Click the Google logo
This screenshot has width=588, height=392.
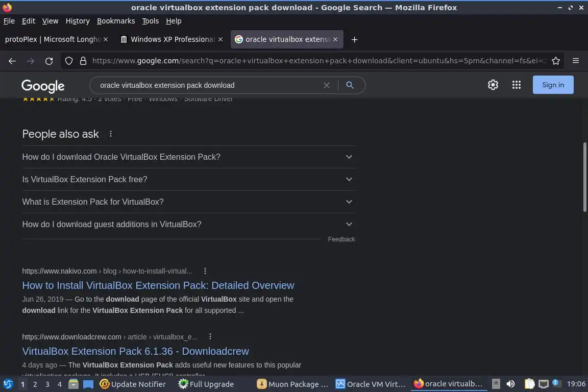[43, 86]
